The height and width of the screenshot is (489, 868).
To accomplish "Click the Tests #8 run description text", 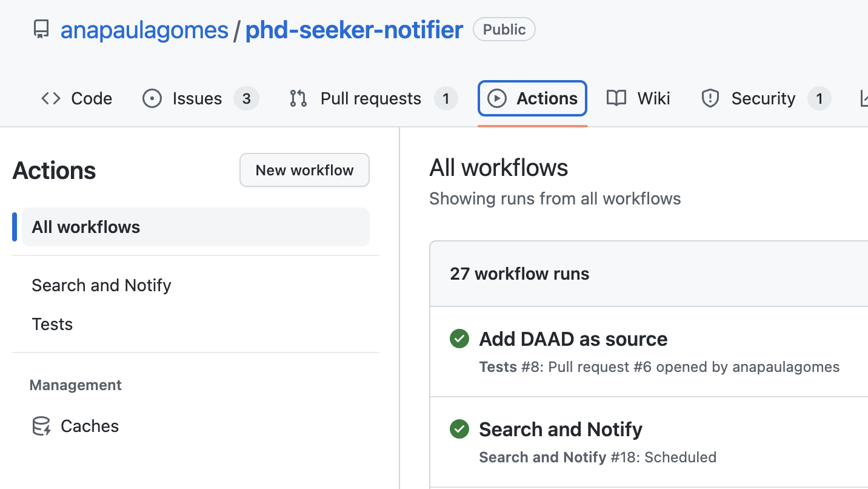I will pos(659,366).
